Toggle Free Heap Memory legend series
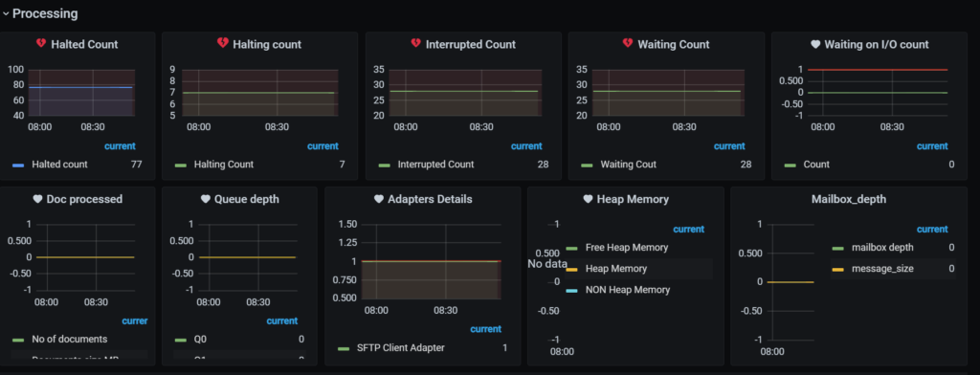The height and width of the screenshot is (375, 980). (x=627, y=248)
